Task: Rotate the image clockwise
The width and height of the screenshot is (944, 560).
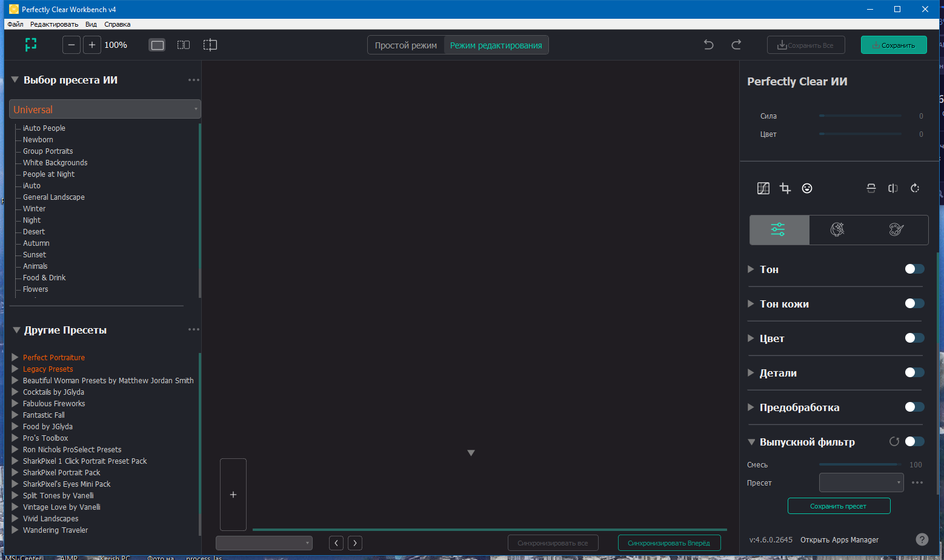Action: coord(915,188)
